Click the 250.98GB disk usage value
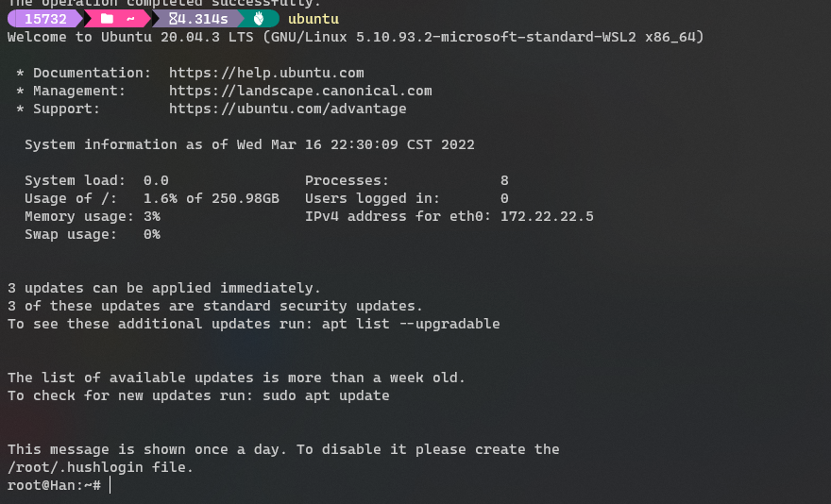Screen dimensions: 831x504 pyautogui.click(x=246, y=198)
